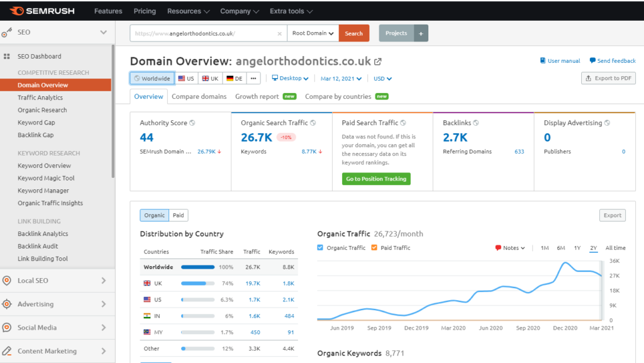This screenshot has width=644, height=363.
Task: Open the Desktop device dropdown
Action: [290, 79]
